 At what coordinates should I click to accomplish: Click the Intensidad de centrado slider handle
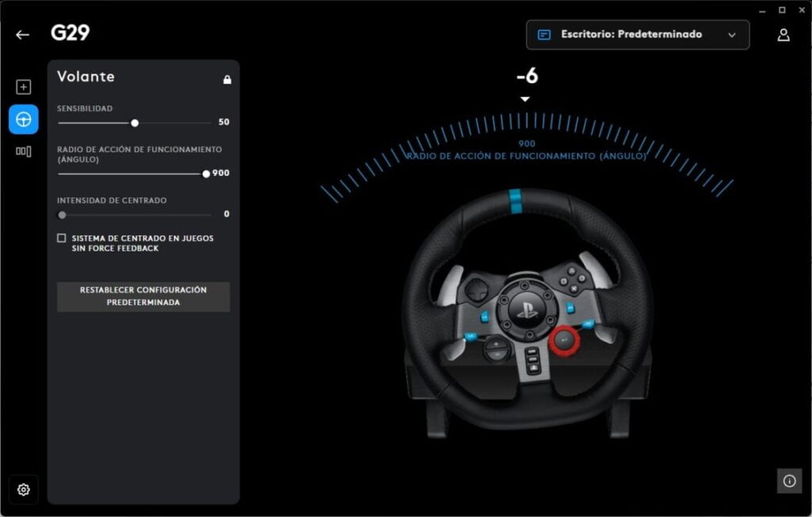pos(62,215)
